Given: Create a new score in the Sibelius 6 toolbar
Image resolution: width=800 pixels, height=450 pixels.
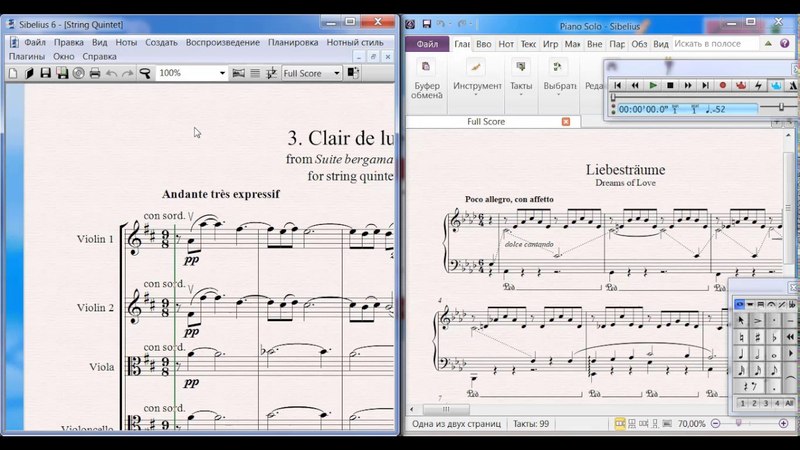Looking at the screenshot, I should pyautogui.click(x=13, y=73).
